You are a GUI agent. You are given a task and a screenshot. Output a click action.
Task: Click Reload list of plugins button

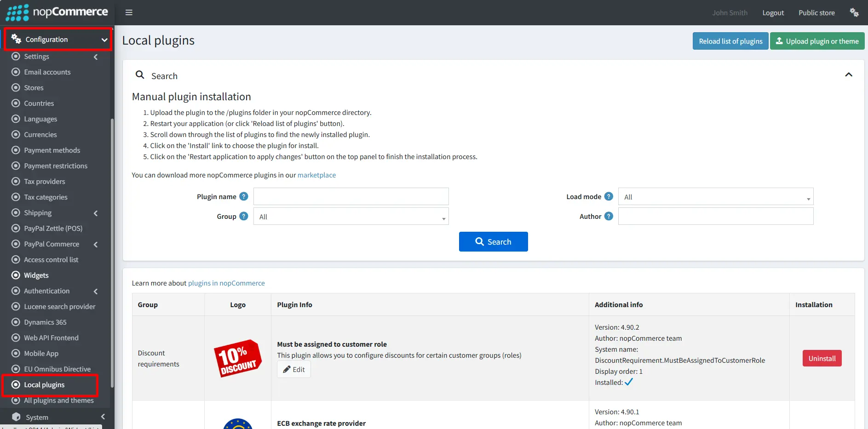pos(730,41)
